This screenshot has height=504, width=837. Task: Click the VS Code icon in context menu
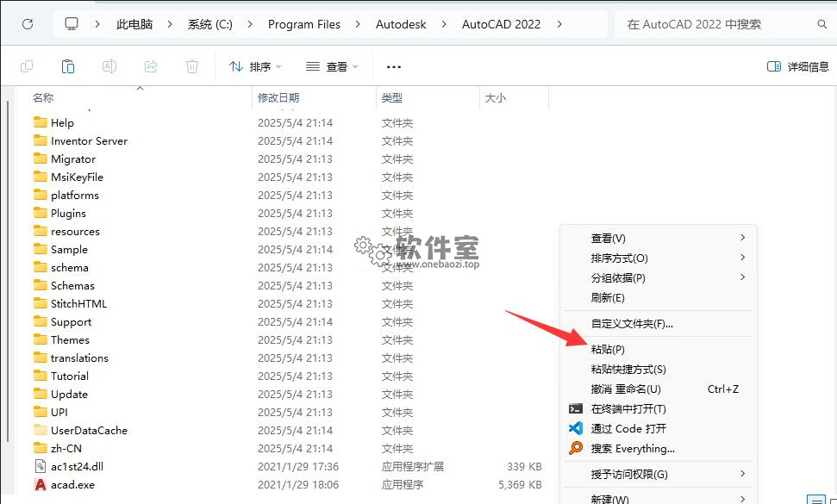[576, 428]
